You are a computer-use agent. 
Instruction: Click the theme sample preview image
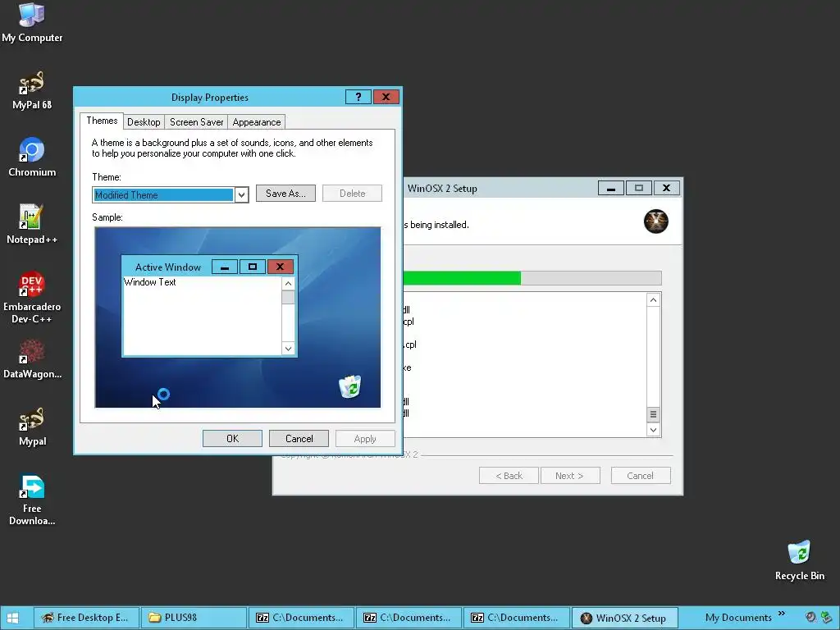pos(238,317)
